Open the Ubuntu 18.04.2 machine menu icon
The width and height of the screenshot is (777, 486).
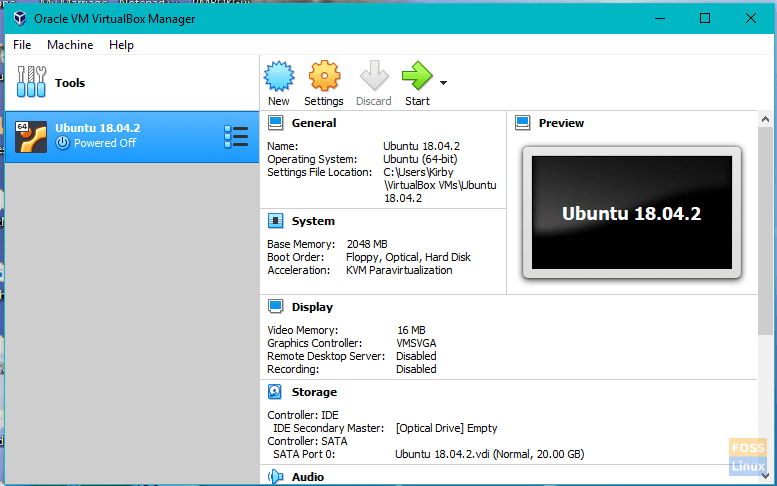pyautogui.click(x=236, y=137)
